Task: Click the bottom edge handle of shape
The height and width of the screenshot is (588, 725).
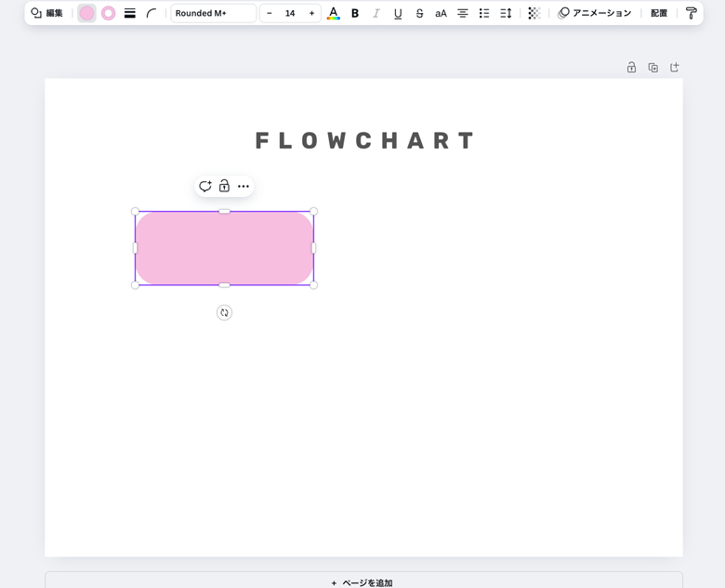Action: tap(224, 285)
